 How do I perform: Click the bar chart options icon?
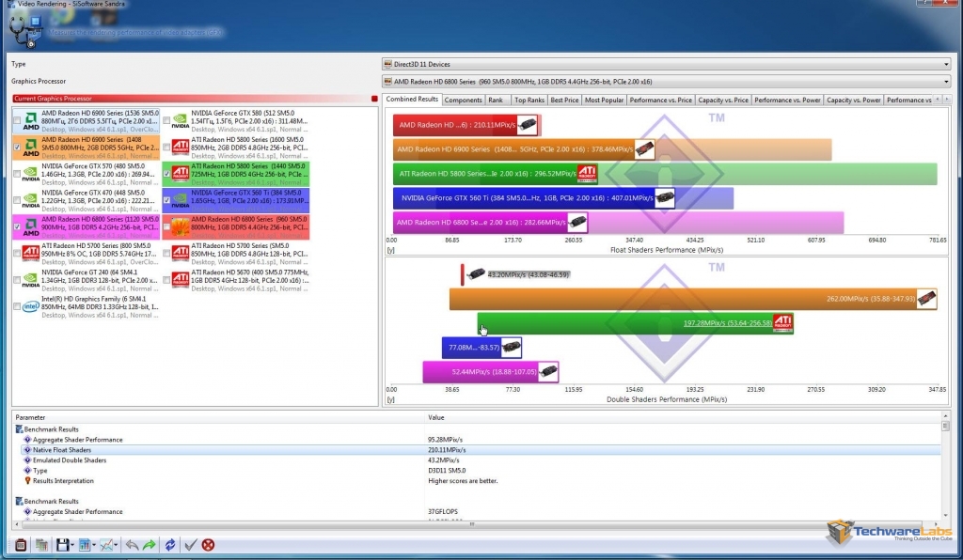(84, 545)
